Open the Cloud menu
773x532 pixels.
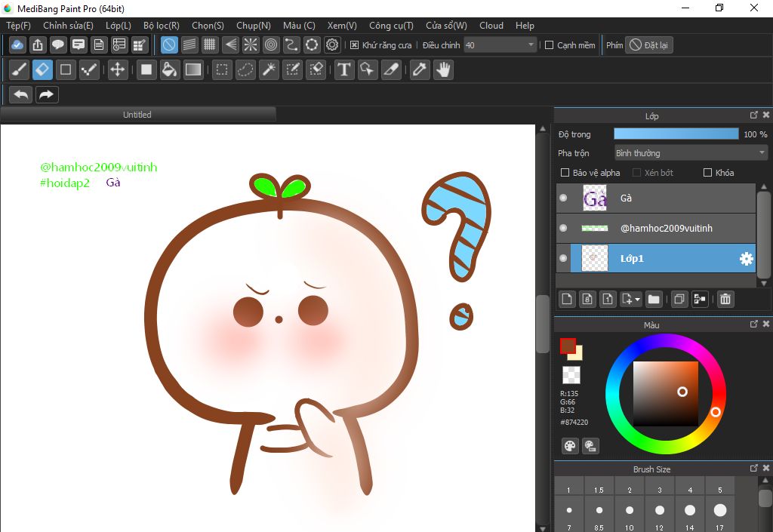coord(491,26)
